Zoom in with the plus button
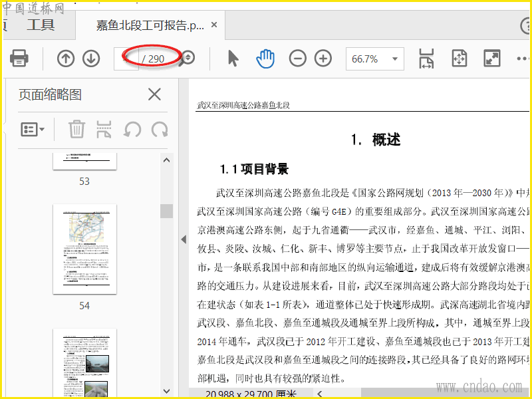 (x=323, y=59)
